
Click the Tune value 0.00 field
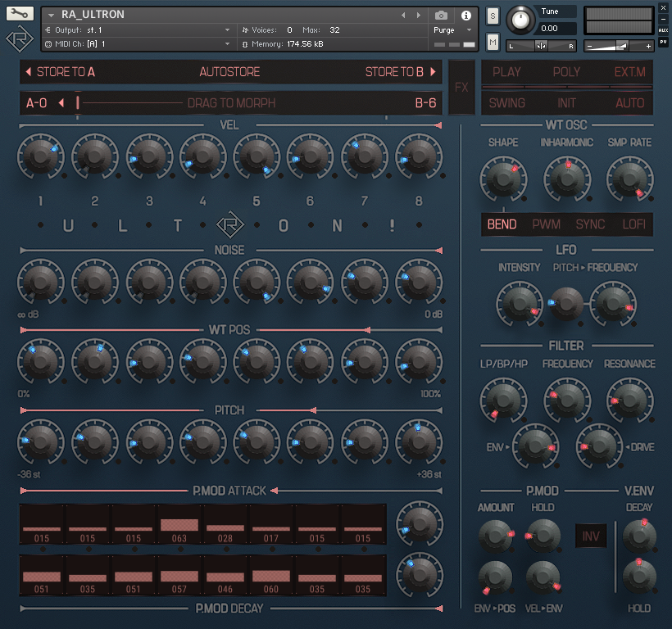[556, 29]
